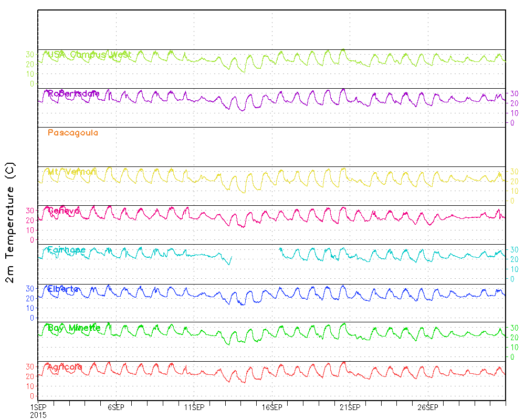The height and width of the screenshot is (420, 525).
Task: Click the 21SEP date tick label
Action: [x=350, y=407]
